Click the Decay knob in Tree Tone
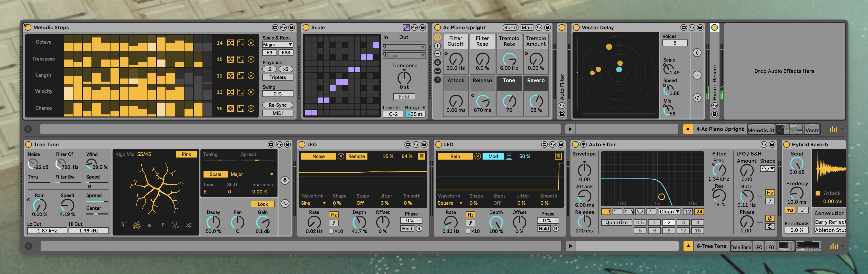868x274 pixels. pos(213,222)
